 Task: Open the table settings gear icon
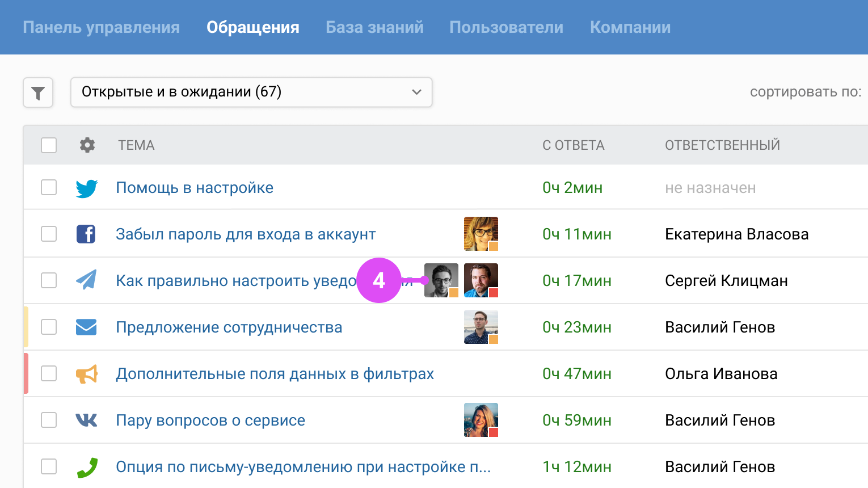pyautogui.click(x=87, y=145)
